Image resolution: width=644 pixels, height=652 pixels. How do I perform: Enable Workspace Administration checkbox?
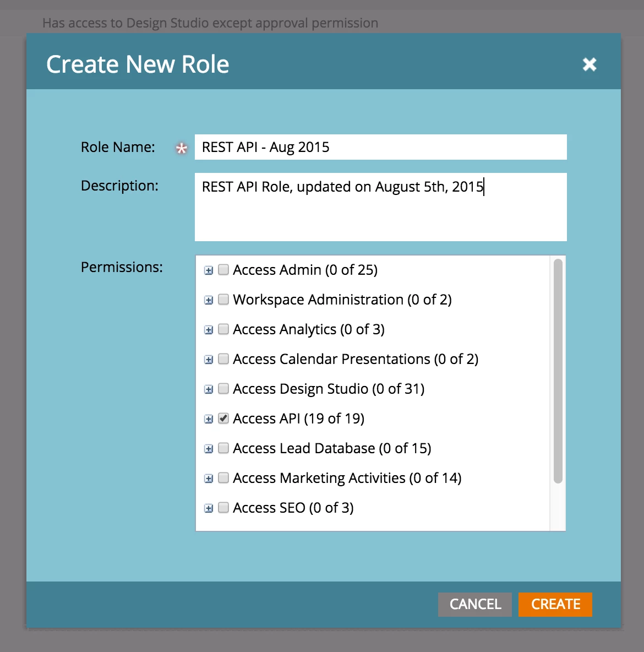click(x=223, y=299)
